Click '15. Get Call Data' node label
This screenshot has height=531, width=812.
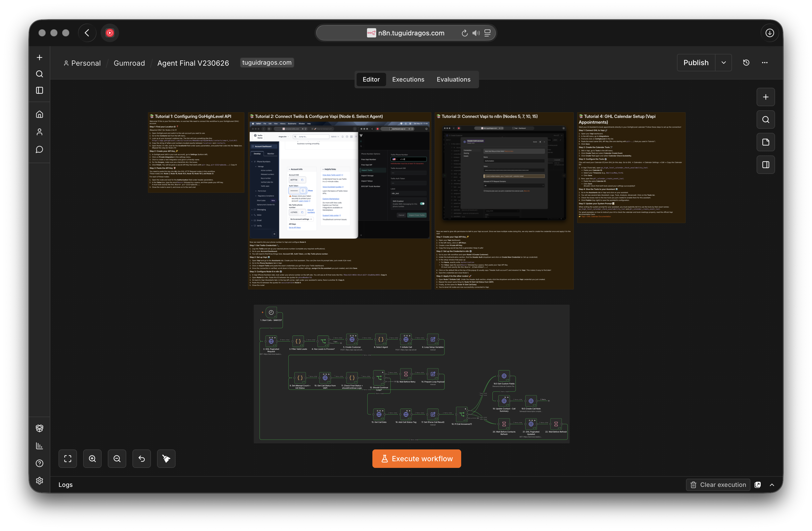(379, 422)
